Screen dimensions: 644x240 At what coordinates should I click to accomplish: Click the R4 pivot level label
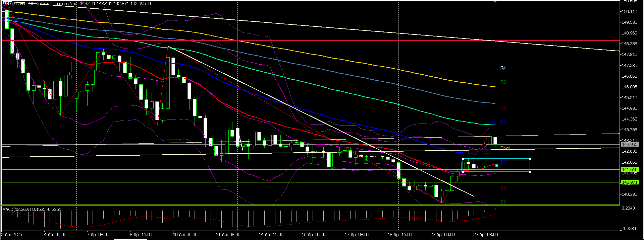(503, 68)
